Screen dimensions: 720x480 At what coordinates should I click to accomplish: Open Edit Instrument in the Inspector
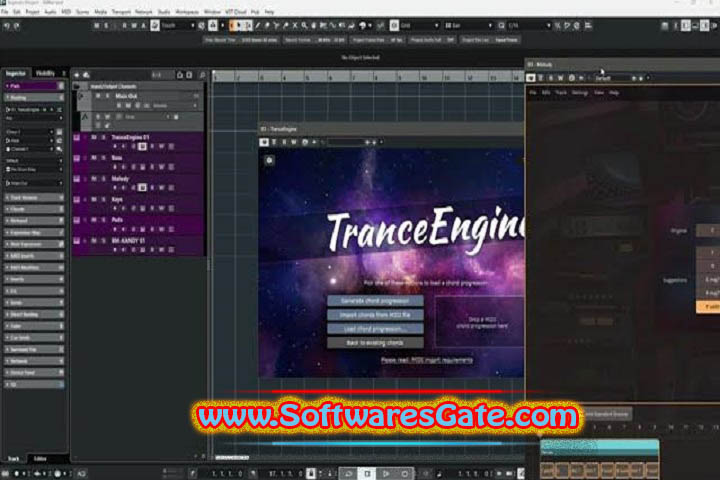point(59,132)
